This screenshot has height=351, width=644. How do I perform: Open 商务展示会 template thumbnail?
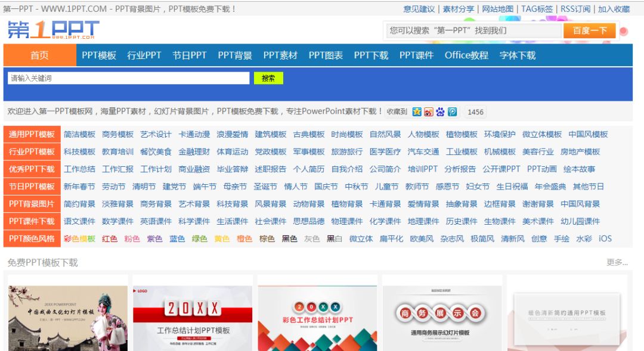click(442, 318)
